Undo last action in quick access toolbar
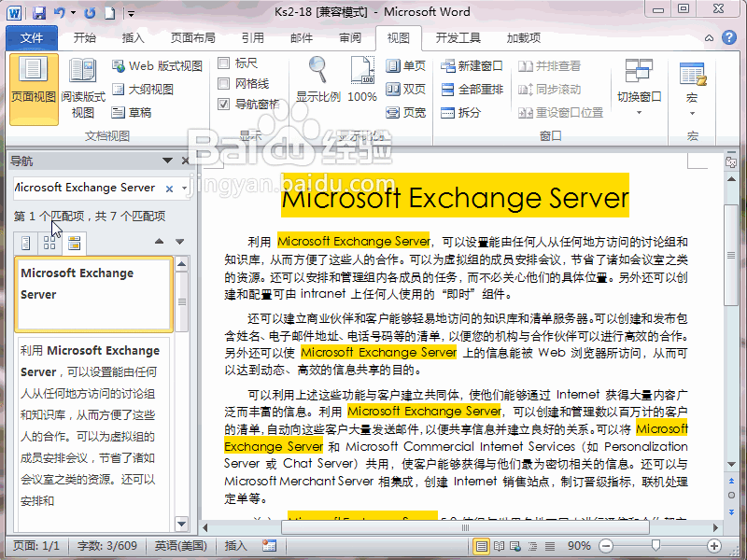This screenshot has width=747, height=560. tap(60, 13)
